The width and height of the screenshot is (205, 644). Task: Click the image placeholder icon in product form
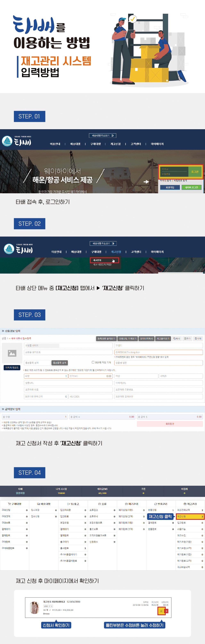point(12,353)
